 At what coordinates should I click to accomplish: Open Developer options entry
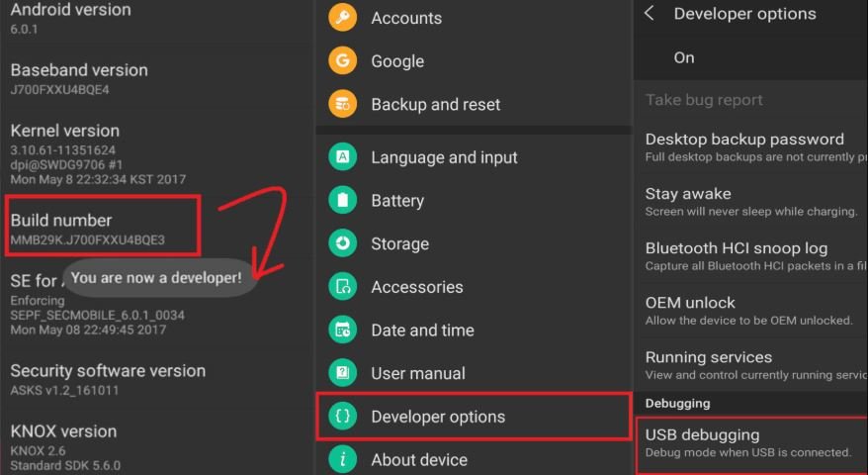(x=474, y=417)
